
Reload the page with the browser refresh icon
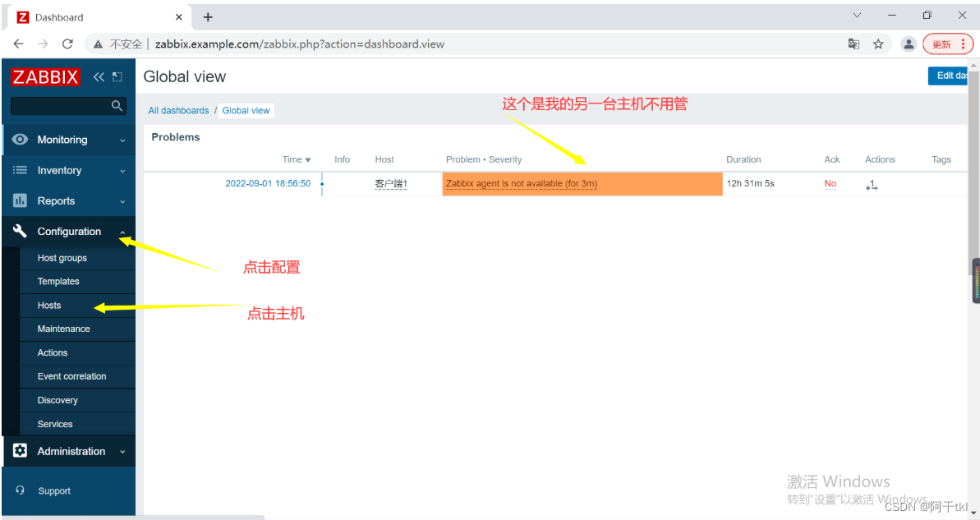point(68,44)
